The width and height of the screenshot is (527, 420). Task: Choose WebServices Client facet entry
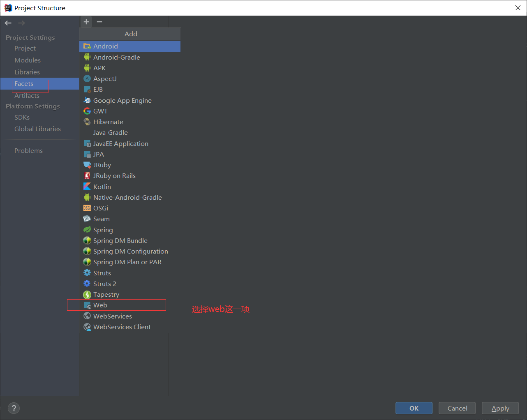pos(130,327)
